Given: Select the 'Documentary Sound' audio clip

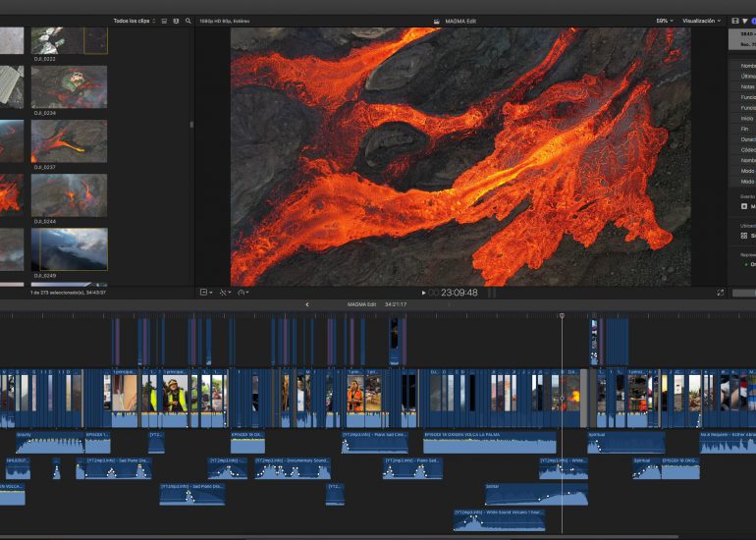Looking at the screenshot, I should [293, 468].
